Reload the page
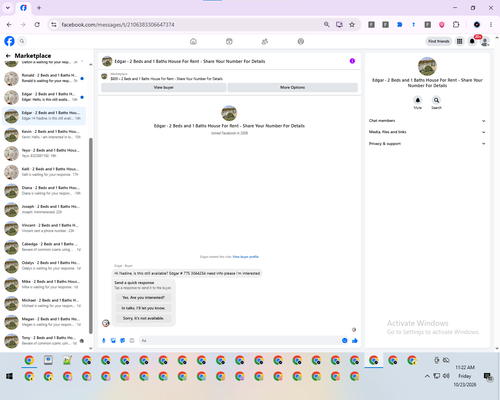 (37, 25)
